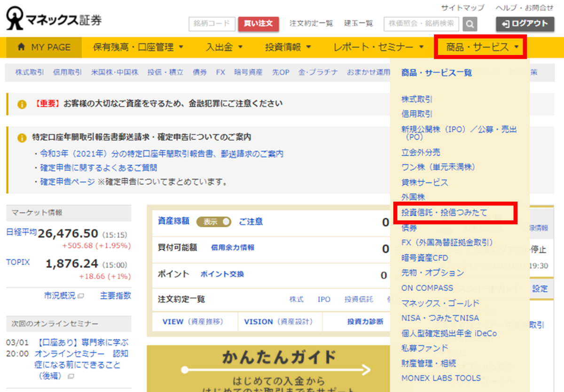Select 個人型確定拠出年金 iDeCo menu item
The image size is (564, 392).
pos(449,333)
